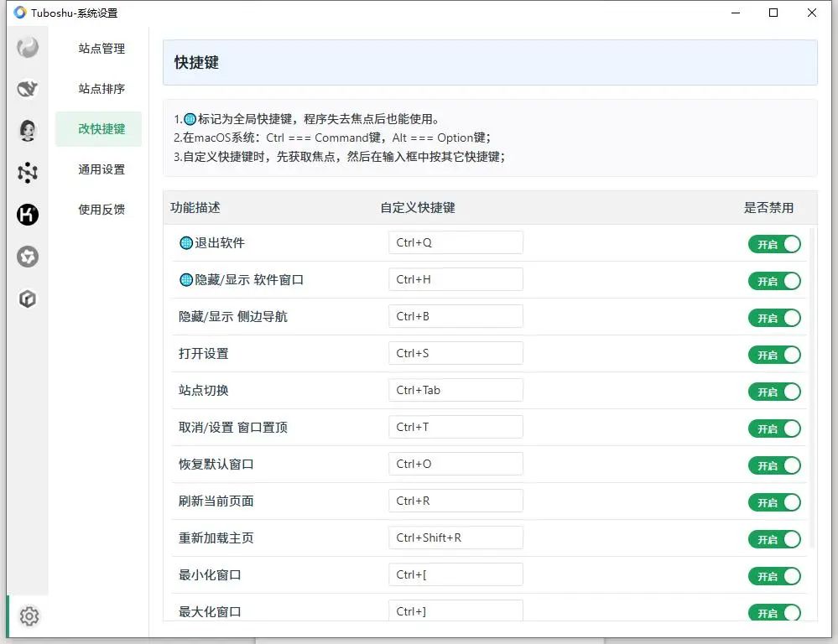Click the 站点切换 row label
Image resolution: width=838 pixels, height=644 pixels.
click(204, 391)
